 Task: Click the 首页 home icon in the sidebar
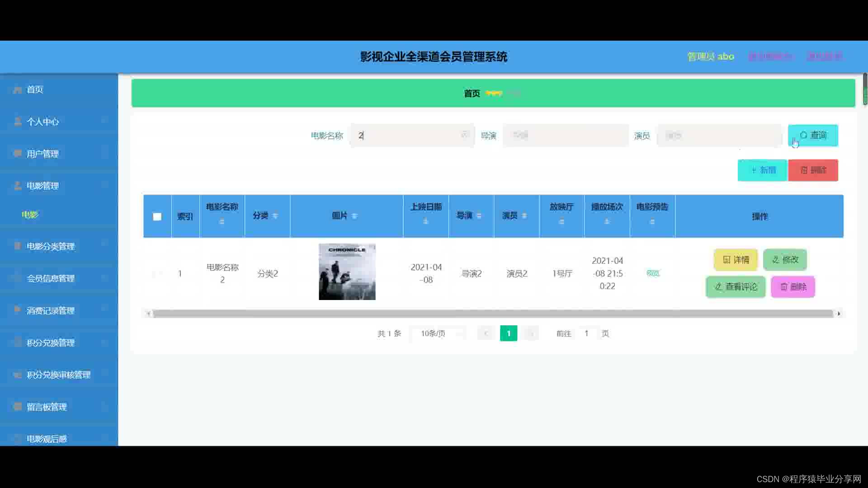(x=18, y=90)
